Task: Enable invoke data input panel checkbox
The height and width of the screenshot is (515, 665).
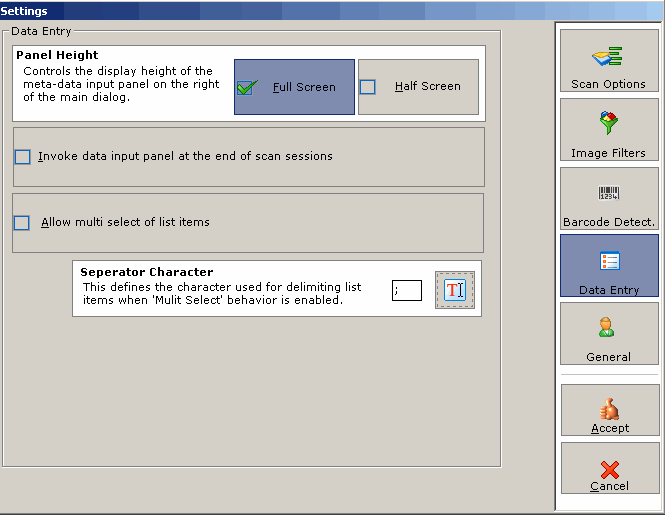Action: (x=23, y=157)
